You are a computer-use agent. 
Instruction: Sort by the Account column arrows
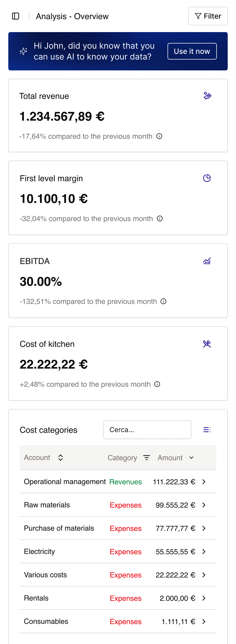click(60, 458)
